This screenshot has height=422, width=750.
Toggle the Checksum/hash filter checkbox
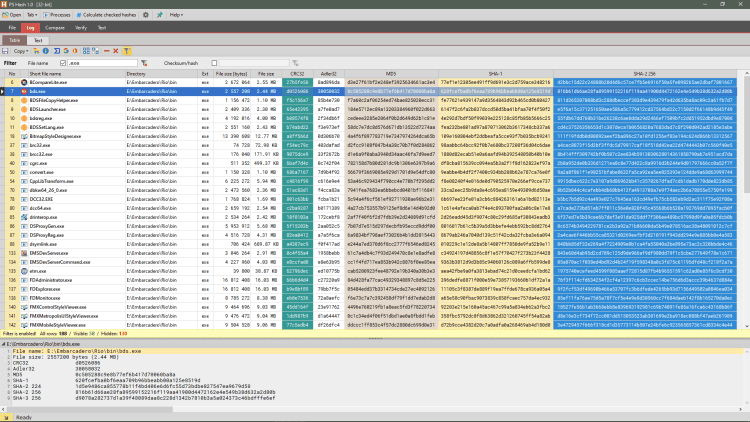coord(214,63)
